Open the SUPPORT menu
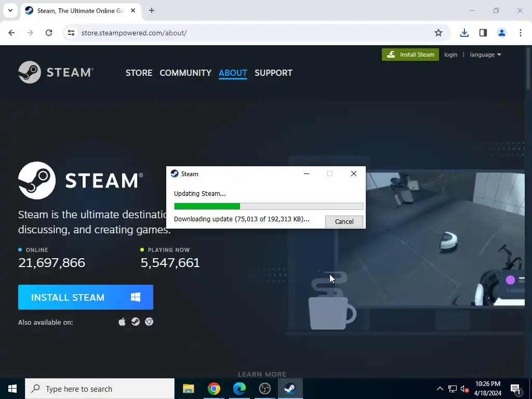Viewport: 532px width, 399px height. pos(273,73)
